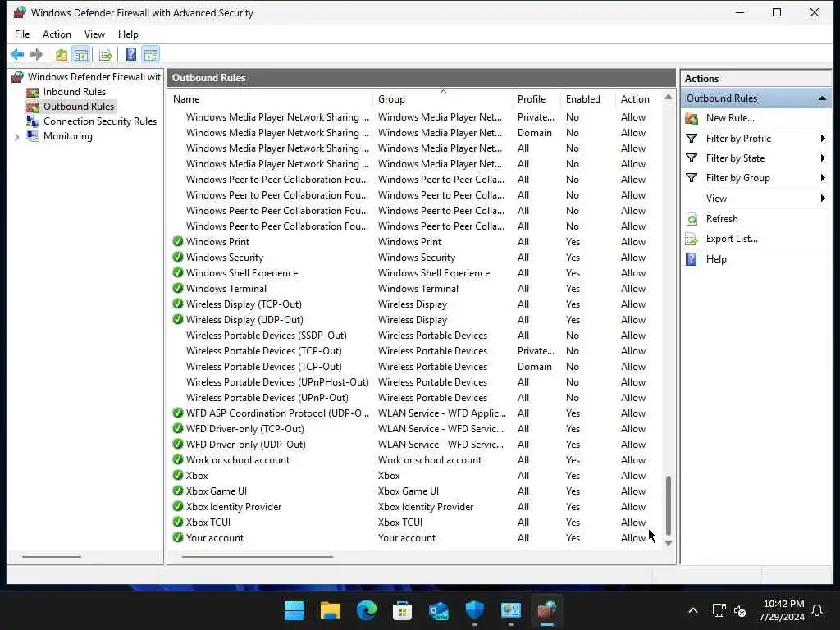Viewport: 840px width, 630px height.
Task: Click the New Rule icon in Actions
Action: [692, 118]
